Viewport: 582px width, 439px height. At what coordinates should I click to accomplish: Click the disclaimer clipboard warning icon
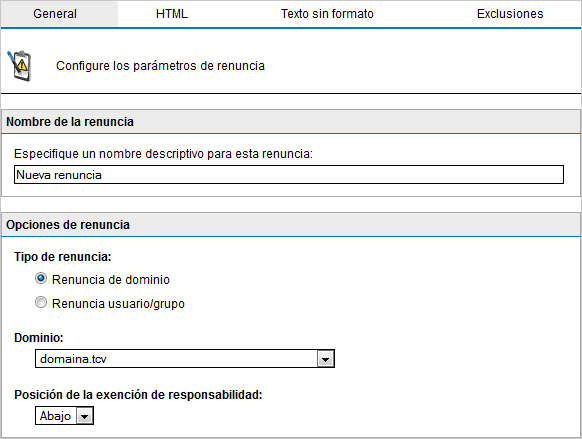19,66
